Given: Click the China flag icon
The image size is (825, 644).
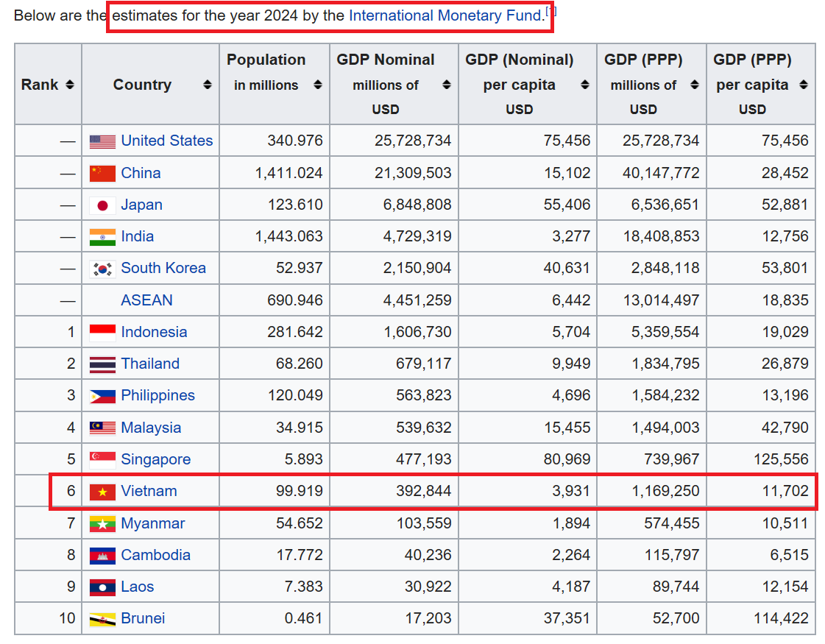Looking at the screenshot, I should coord(102,174).
